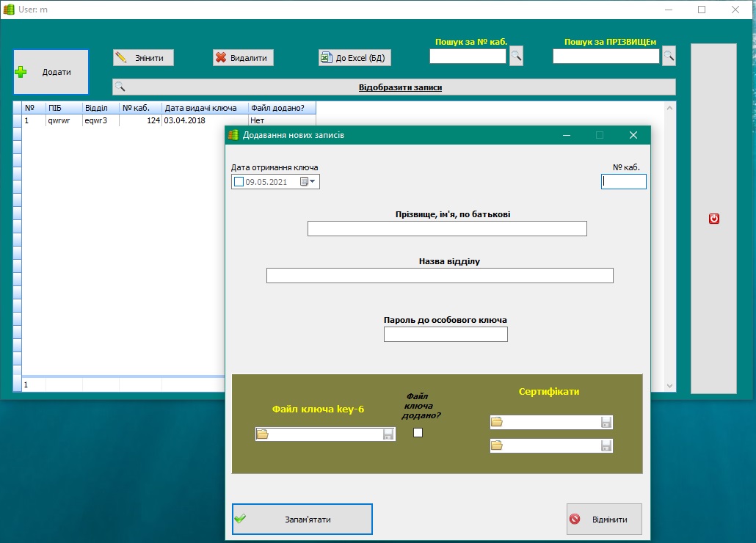The image size is (756, 543).
Task: Focus the Пароль до особового ключа field
Action: (x=446, y=335)
